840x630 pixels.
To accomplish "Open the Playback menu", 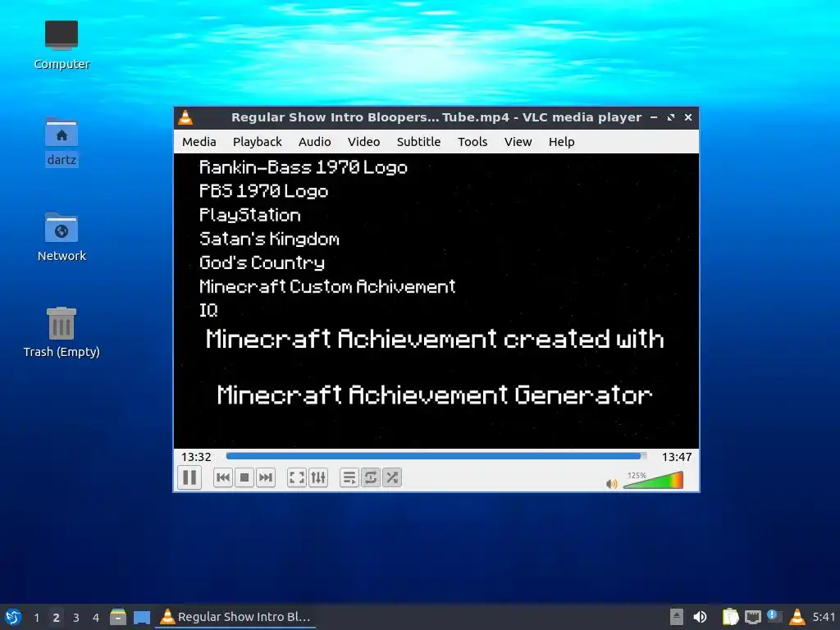I will click(x=257, y=142).
